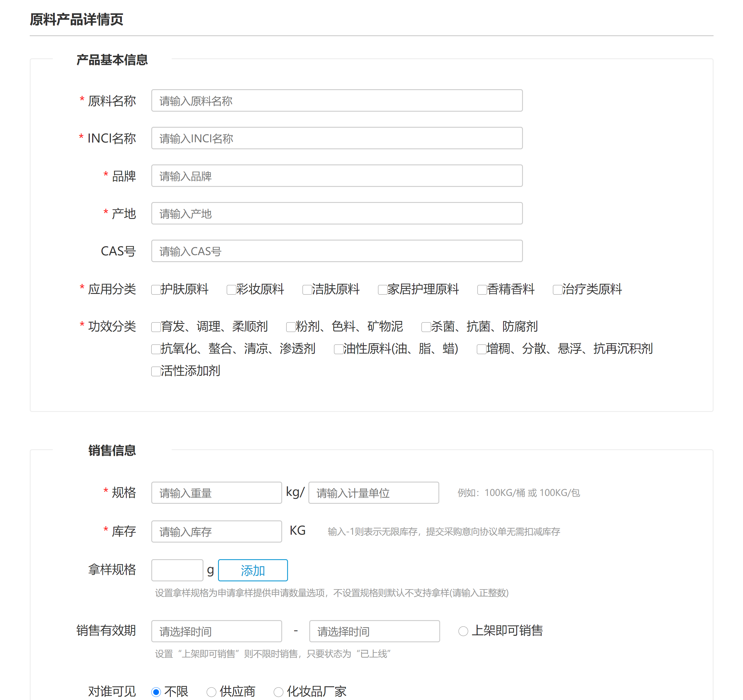This screenshot has height=700, width=743.
Task: Select 增稠、分散、悬浮、抗再沉积剂 checkbox
Action: click(x=482, y=349)
